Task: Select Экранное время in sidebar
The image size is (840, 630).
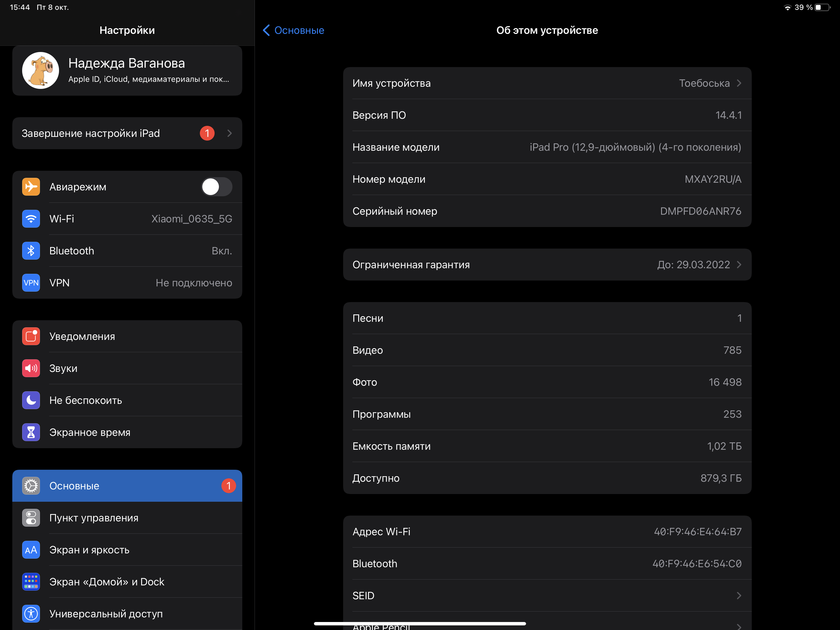Action: tap(127, 433)
